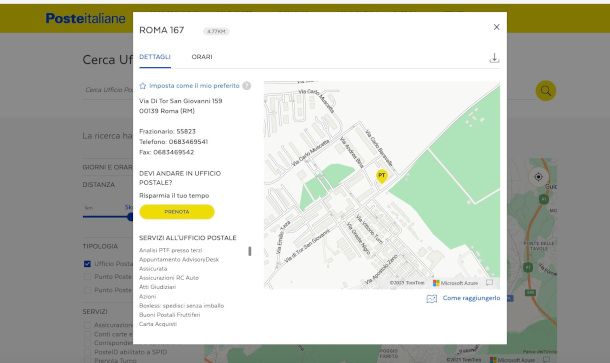Select 'Analisi PTF presso terzi' service
610x363 pixels.
tap(170, 250)
